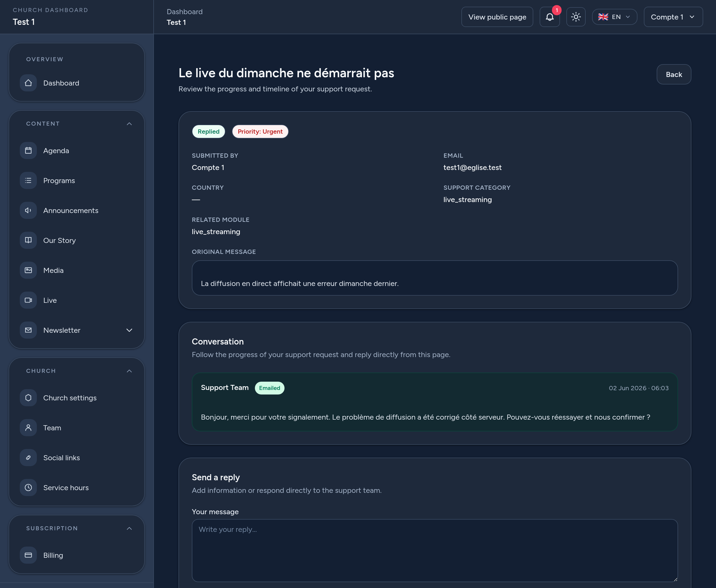Open Agenda in the sidebar

point(76,151)
